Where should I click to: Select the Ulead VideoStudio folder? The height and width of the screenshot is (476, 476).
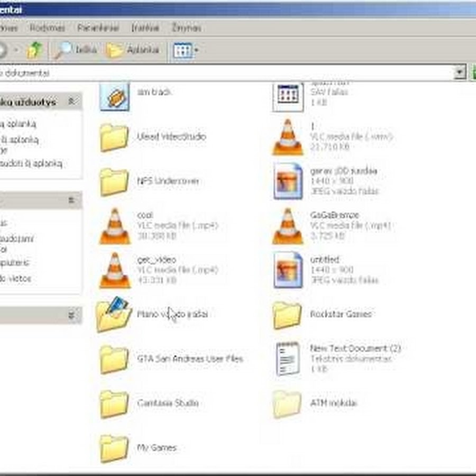point(153,137)
